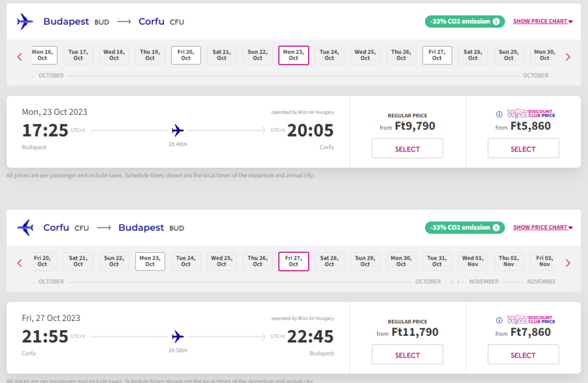This screenshot has width=588, height=383.
Task: Show earlier return dates with left arrow
Action: point(20,263)
